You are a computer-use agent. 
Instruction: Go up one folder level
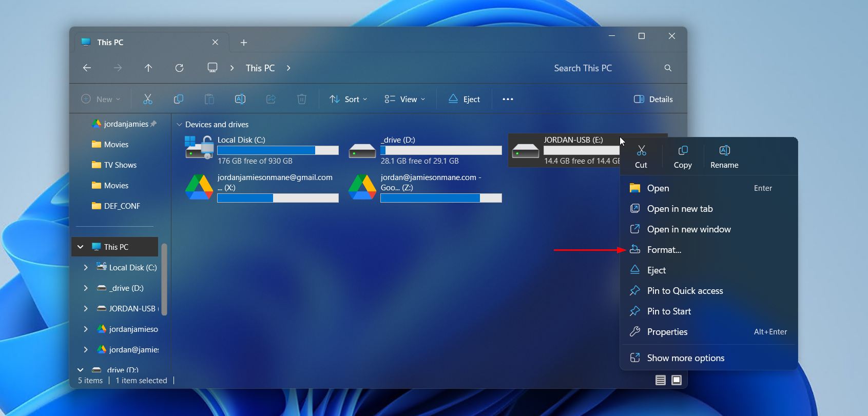pos(148,68)
